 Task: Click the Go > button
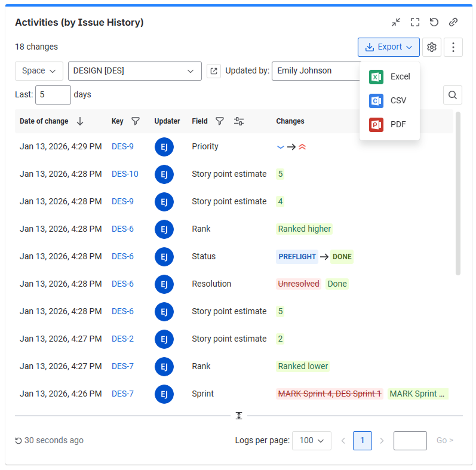[x=445, y=441]
